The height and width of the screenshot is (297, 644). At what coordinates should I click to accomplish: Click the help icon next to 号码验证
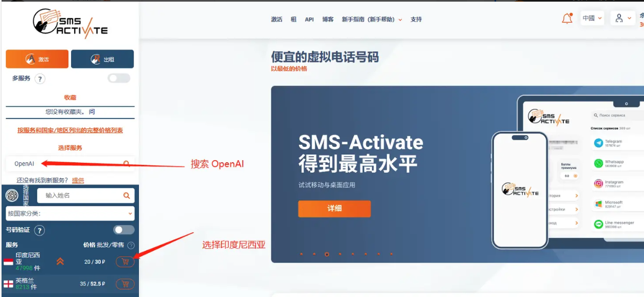(40, 230)
